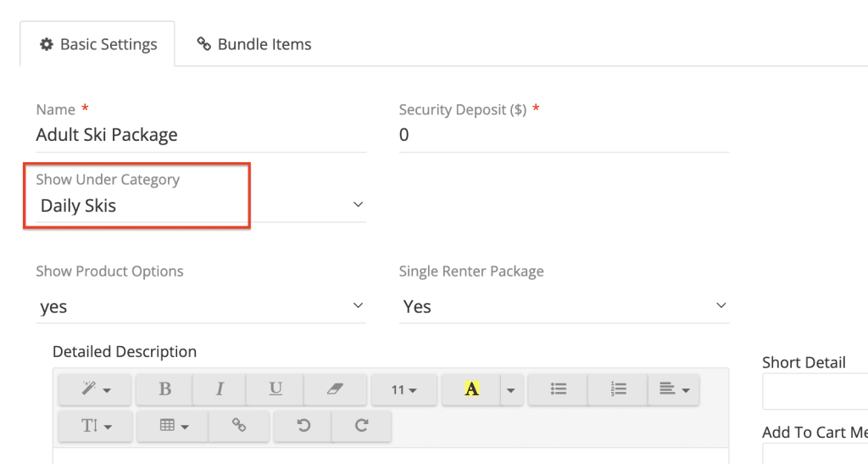Open the Show Product Options dropdown
Screen dimensions: 868x464
(200, 306)
